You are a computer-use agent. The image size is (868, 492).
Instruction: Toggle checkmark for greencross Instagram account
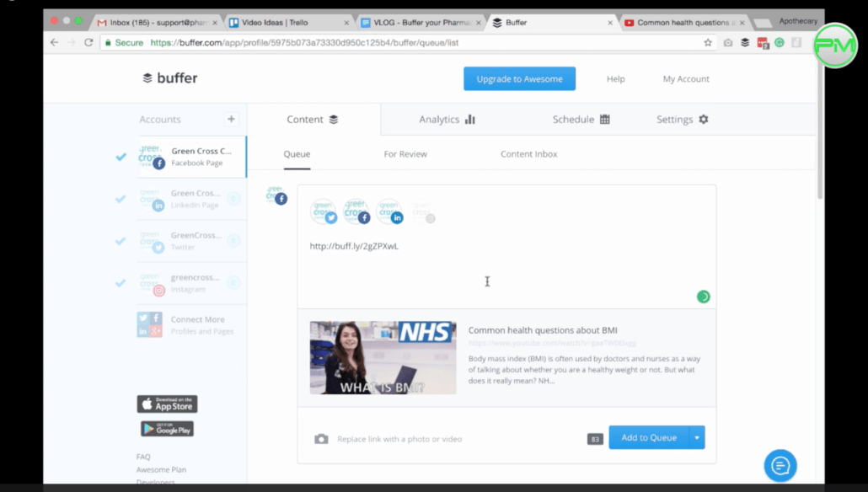121,283
